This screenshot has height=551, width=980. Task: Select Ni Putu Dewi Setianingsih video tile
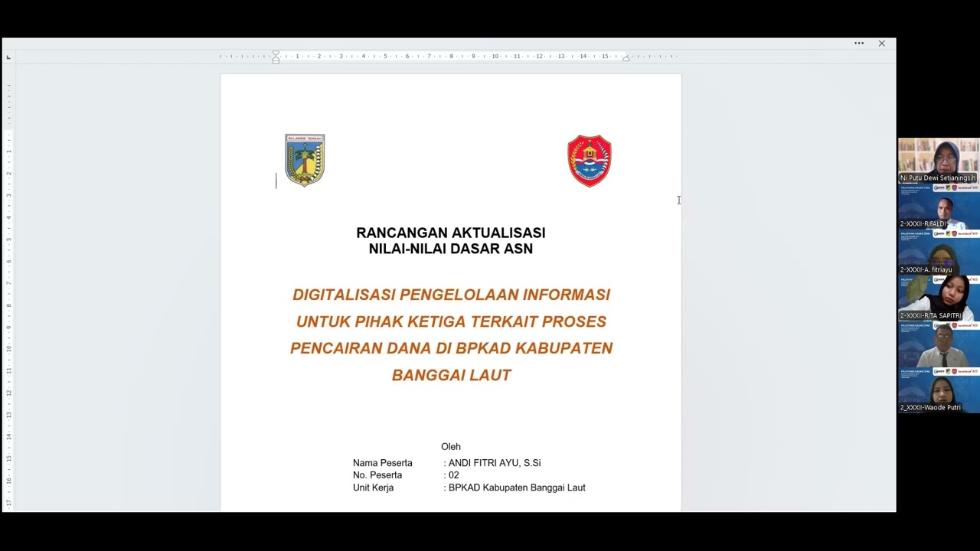coord(939,161)
